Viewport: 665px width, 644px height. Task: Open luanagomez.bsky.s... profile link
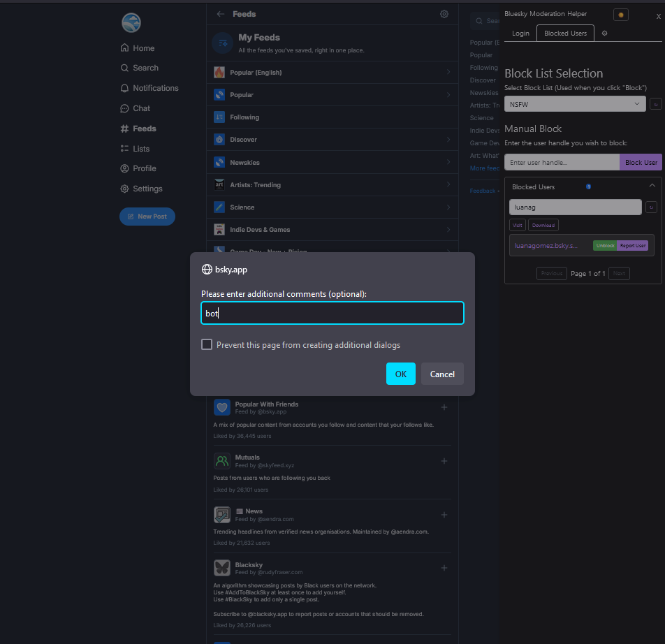(x=546, y=245)
